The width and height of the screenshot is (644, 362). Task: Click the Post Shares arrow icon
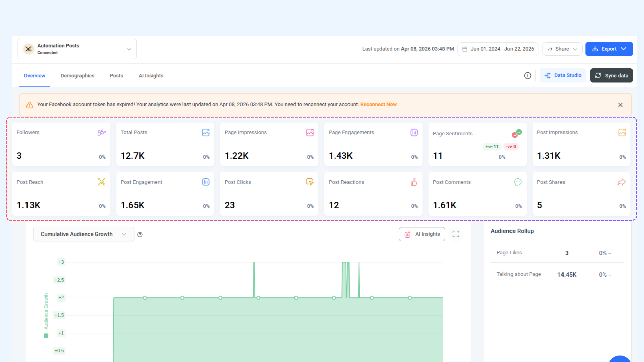(x=622, y=182)
